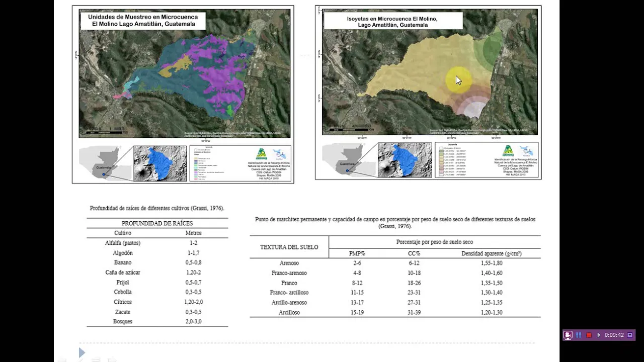Click the 'Franco- arcilloso' soil texture cell
The width and height of the screenshot is (644, 362).
tap(289, 293)
